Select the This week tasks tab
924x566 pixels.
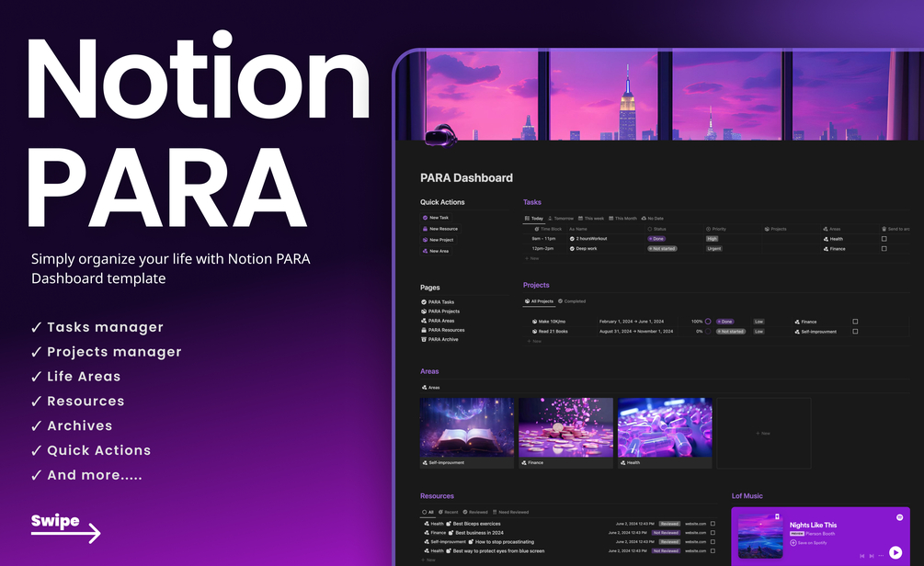pyautogui.click(x=591, y=219)
